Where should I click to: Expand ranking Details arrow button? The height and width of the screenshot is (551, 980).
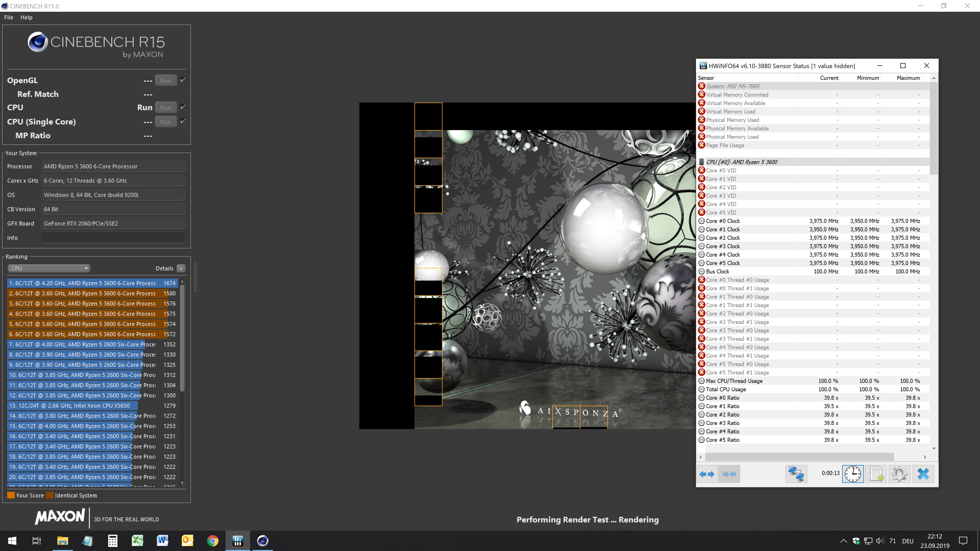(x=181, y=268)
